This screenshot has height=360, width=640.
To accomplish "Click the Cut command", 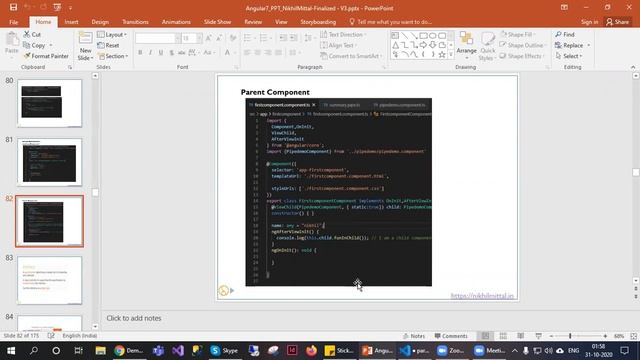I will (32, 35).
